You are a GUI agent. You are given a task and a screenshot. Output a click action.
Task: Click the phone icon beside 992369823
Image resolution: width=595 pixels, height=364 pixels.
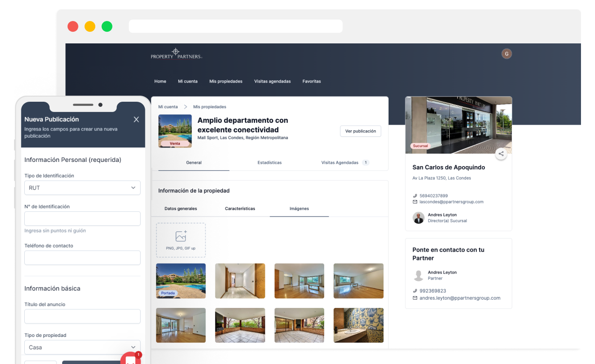coord(415,291)
